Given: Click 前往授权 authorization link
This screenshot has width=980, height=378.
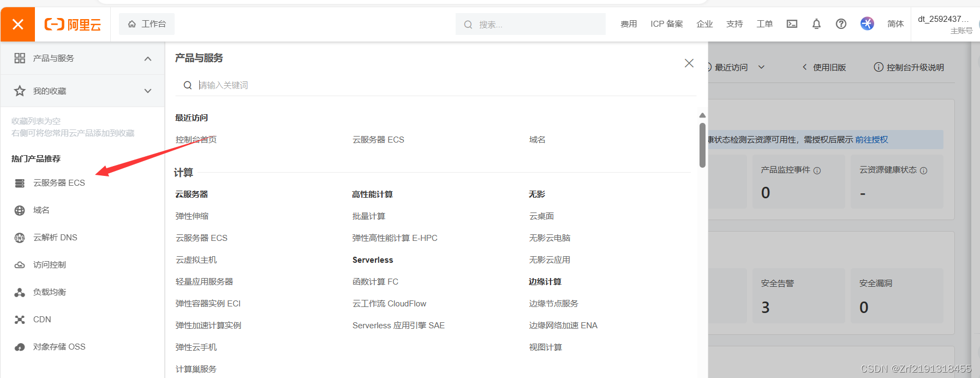Looking at the screenshot, I should coord(871,140).
